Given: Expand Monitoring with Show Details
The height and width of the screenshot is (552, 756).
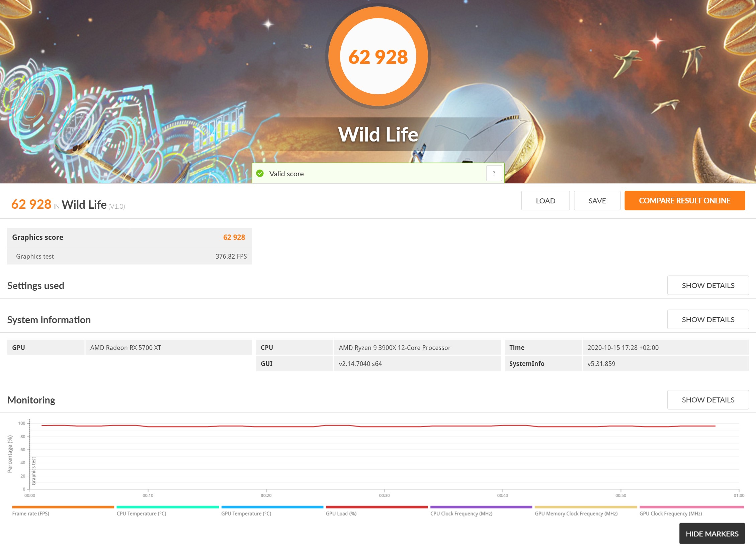Looking at the screenshot, I should coord(708,400).
